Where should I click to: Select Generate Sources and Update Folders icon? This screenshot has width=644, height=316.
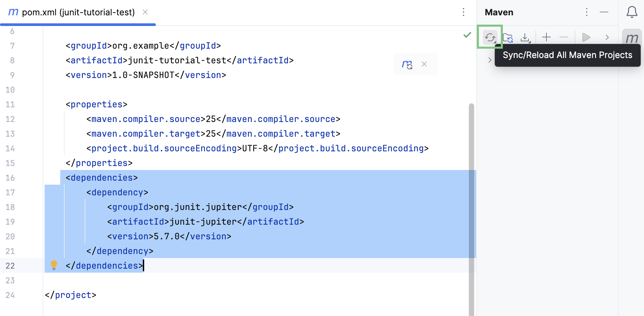tap(507, 37)
